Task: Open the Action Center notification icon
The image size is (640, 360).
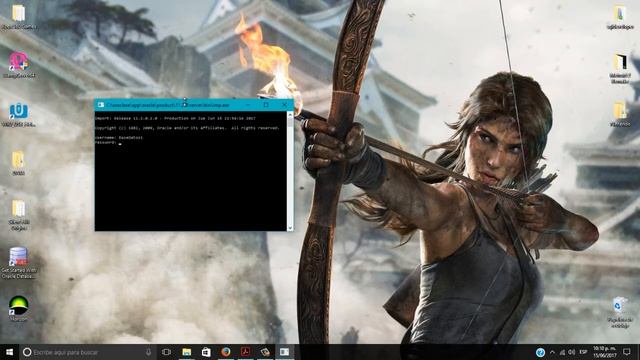Action: point(627,352)
